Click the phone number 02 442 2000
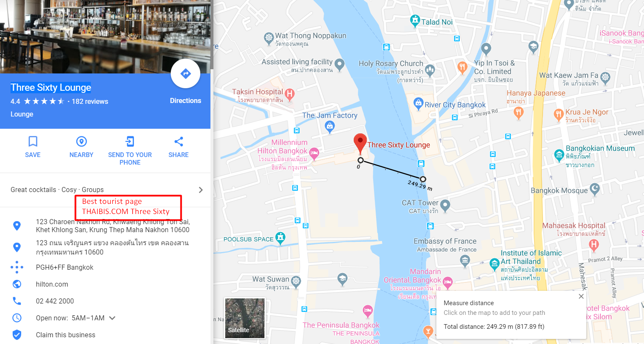The width and height of the screenshot is (644, 344). point(55,301)
